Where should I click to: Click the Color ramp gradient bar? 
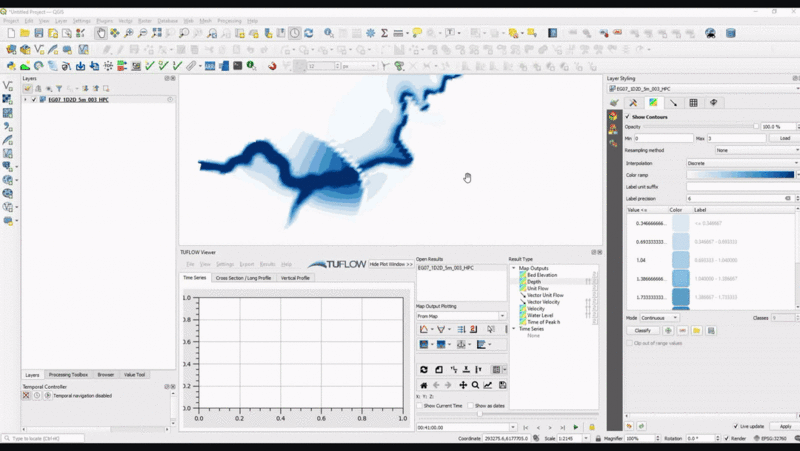point(741,174)
